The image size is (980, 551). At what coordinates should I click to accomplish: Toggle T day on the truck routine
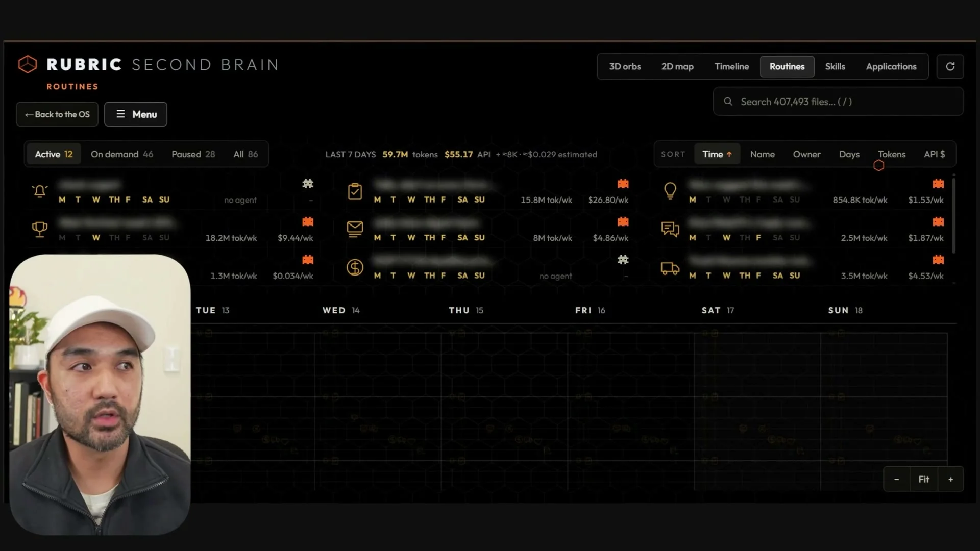[708, 275]
